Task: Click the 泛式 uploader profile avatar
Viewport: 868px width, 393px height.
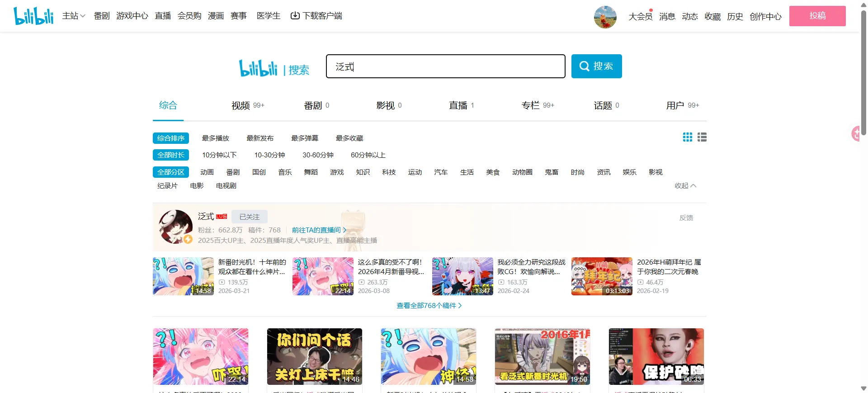Action: tap(175, 227)
